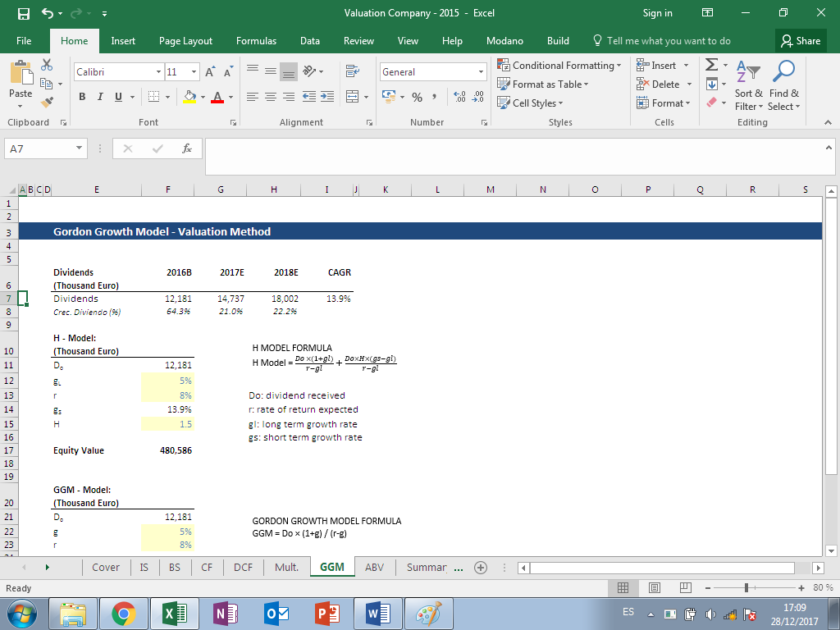
Task: Apply Percent Style format
Action: tap(418, 97)
